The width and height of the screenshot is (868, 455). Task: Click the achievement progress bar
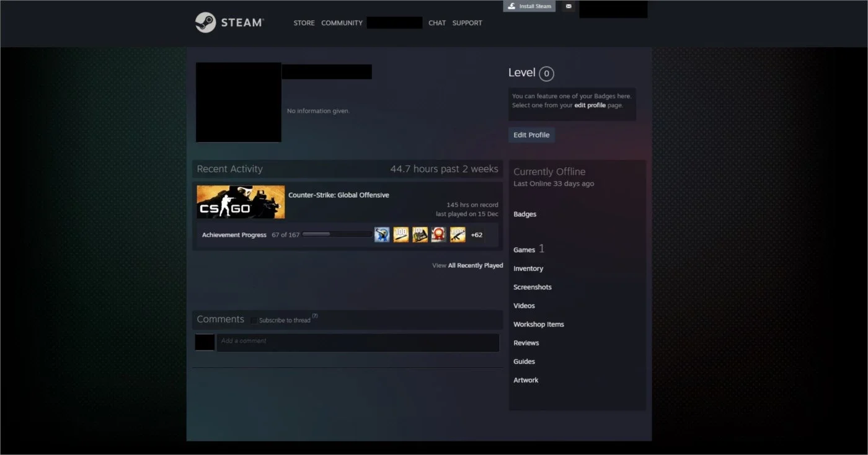337,235
